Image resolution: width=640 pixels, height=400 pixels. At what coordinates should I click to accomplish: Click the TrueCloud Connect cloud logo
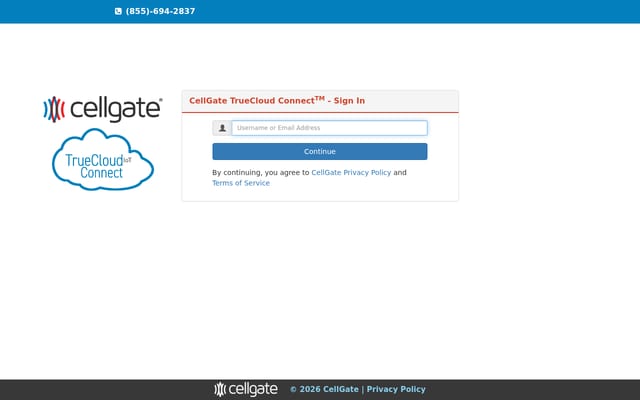tap(103, 160)
